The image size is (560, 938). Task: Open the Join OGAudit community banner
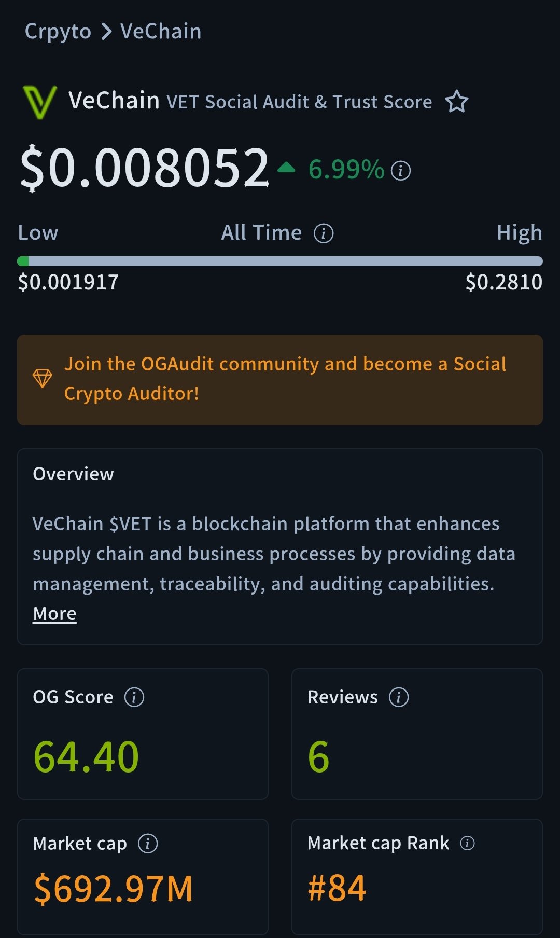[x=285, y=379]
